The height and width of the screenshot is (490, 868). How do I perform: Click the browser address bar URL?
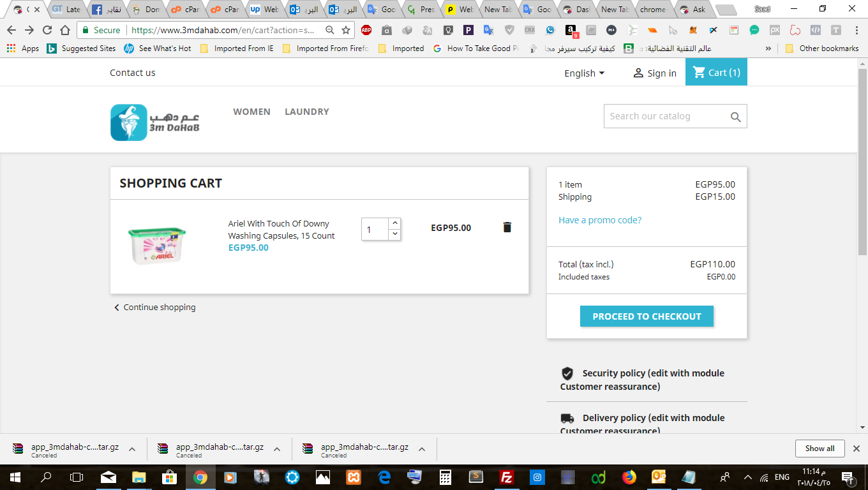222,30
